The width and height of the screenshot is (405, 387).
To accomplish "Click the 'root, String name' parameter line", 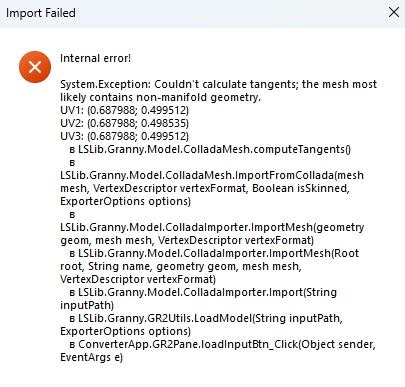I will tap(181, 266).
